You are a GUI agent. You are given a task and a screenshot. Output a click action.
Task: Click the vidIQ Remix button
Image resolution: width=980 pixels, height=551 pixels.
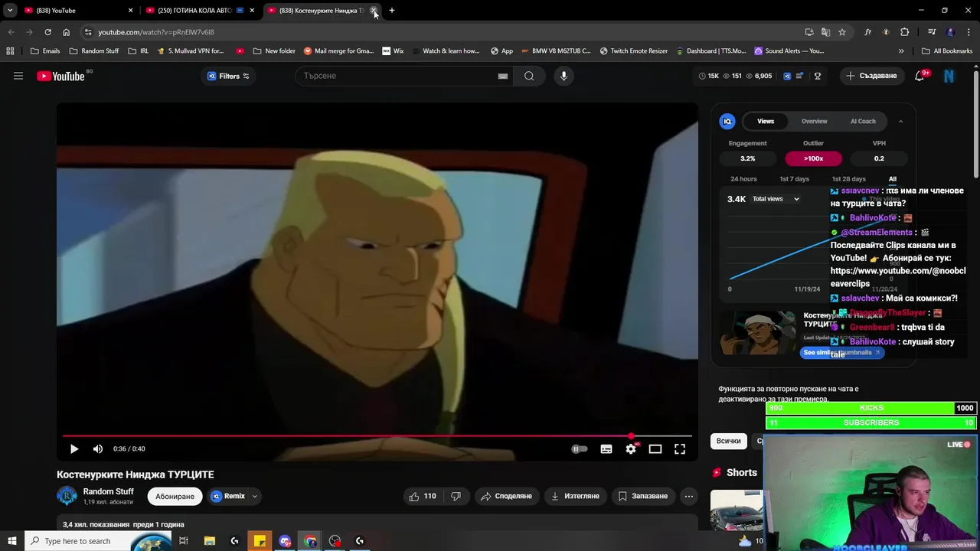[x=228, y=496]
